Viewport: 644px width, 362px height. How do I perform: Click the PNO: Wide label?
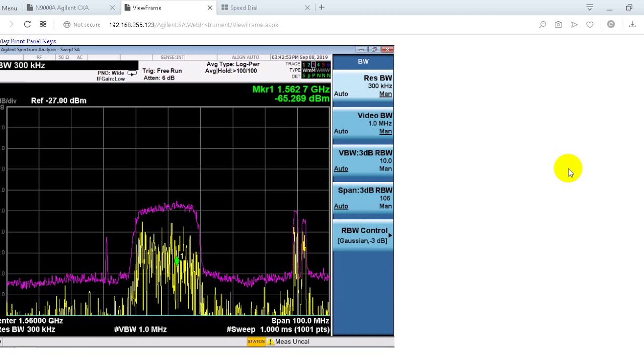(x=111, y=73)
